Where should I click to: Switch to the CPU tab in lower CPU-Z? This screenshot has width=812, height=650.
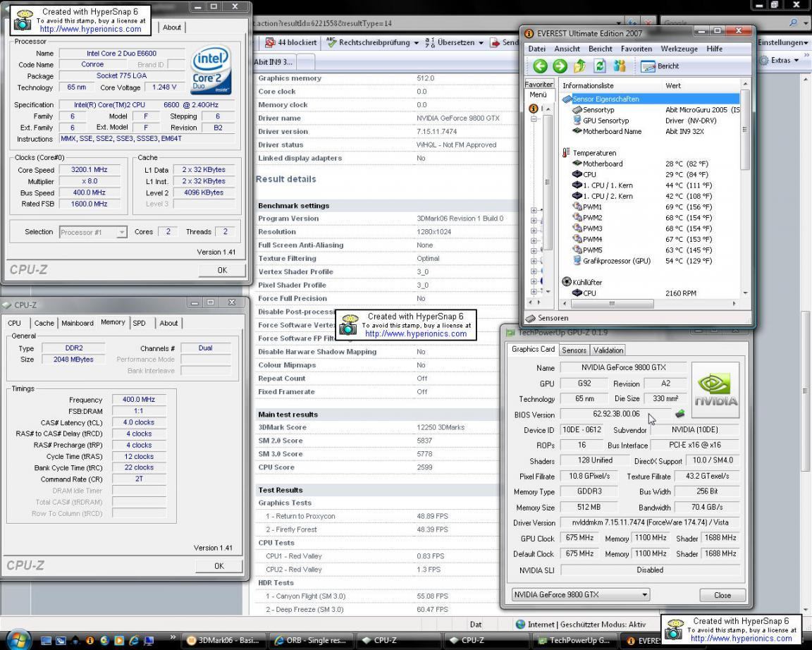tap(14, 323)
